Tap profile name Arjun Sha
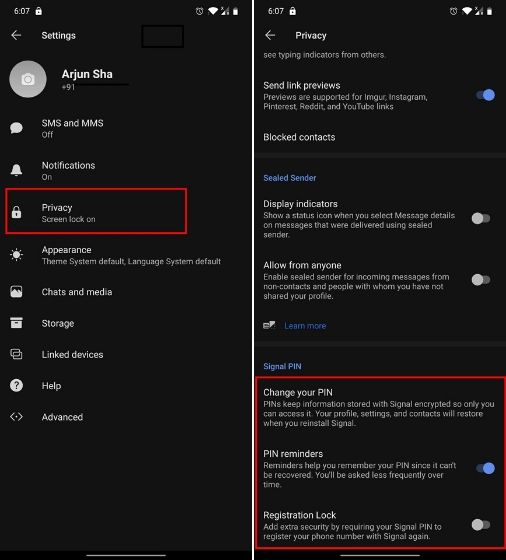This screenshot has height=560, width=506. [87, 74]
